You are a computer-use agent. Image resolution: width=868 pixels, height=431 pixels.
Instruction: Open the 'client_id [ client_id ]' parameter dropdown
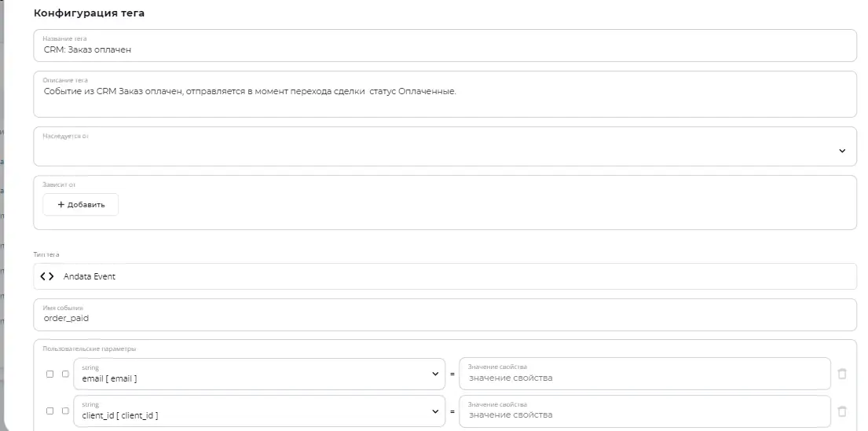tap(259, 411)
